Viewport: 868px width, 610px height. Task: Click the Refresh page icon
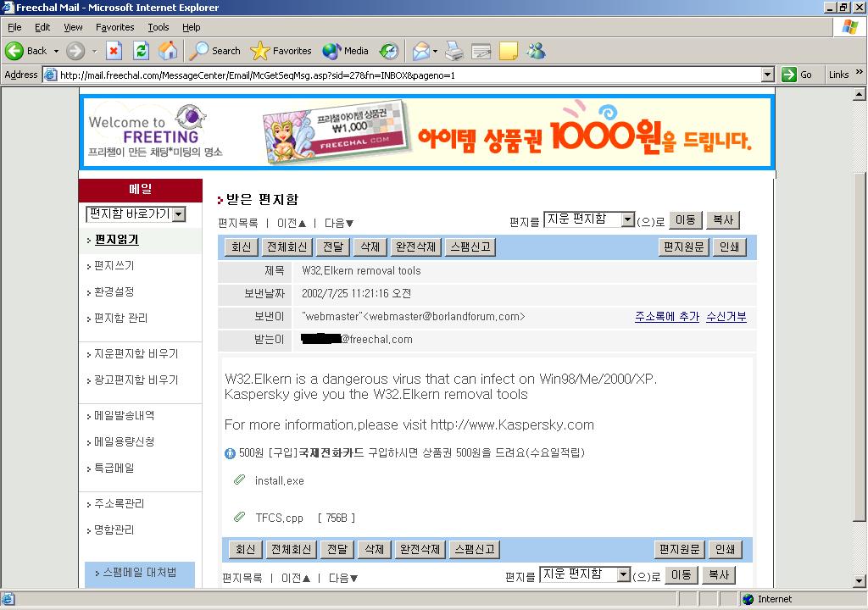pos(141,51)
